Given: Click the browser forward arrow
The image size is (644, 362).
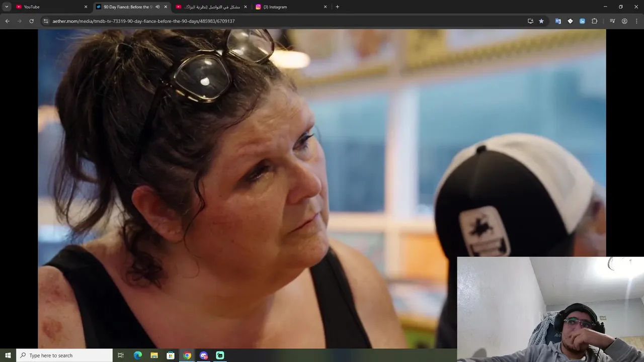Looking at the screenshot, I should (x=19, y=21).
